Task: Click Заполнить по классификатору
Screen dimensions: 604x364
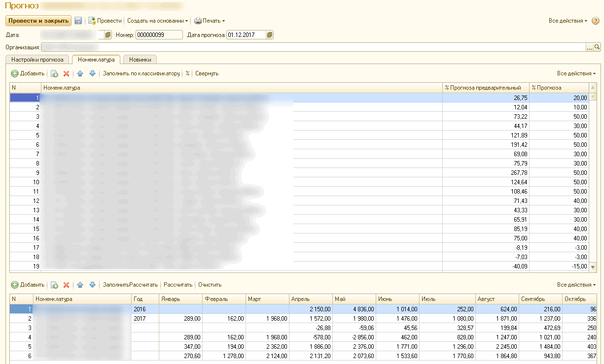Action: click(x=141, y=74)
